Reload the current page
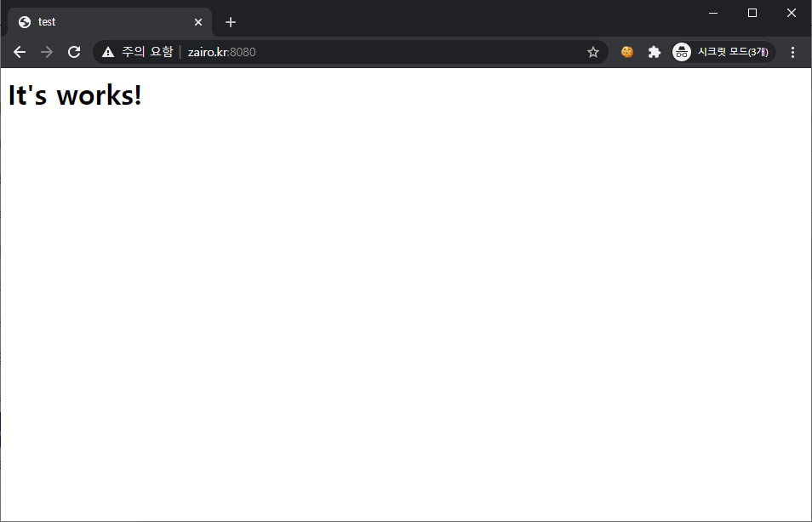 [x=74, y=52]
